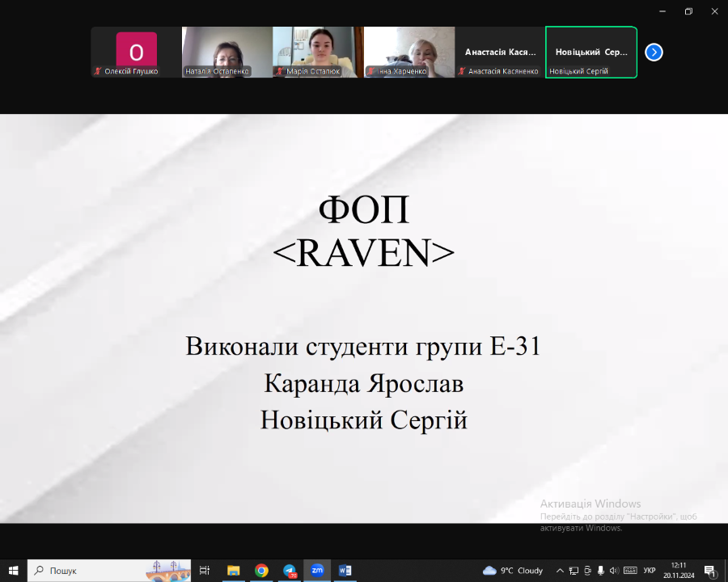Click the microphone tray icon
Viewport: 728px width, 582px height.
point(601,571)
